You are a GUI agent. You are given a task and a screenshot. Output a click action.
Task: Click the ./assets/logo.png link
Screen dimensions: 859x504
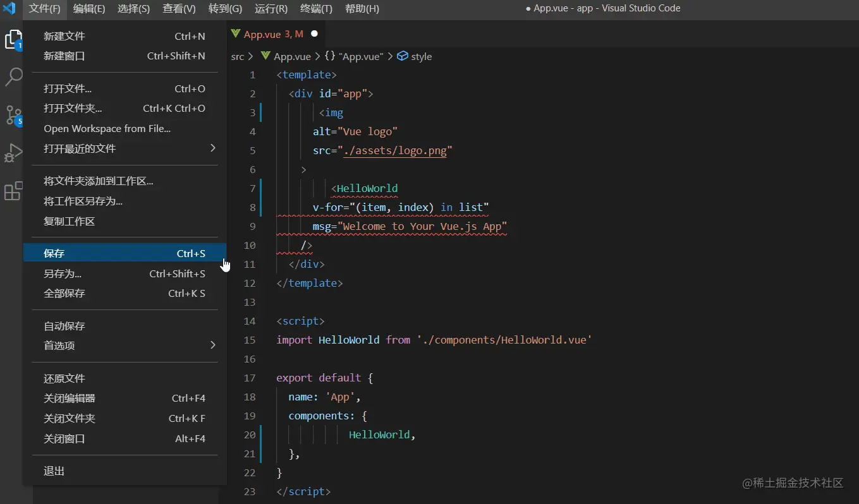coord(395,150)
